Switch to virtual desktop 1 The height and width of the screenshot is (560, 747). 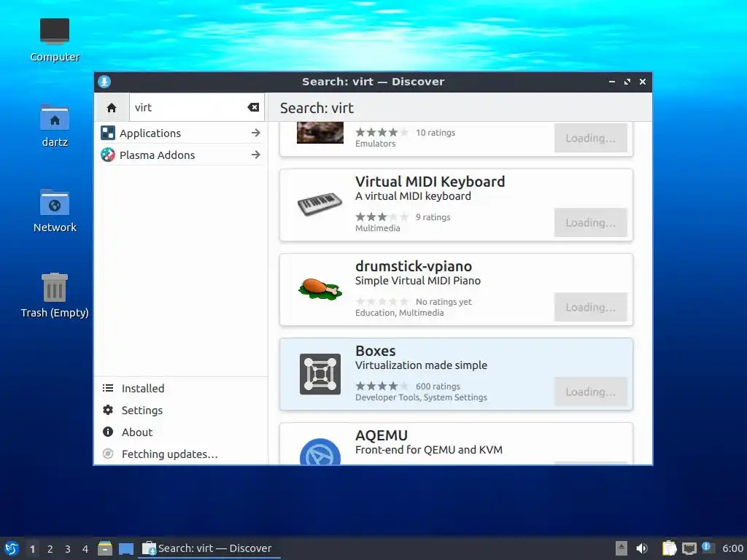tap(32, 549)
